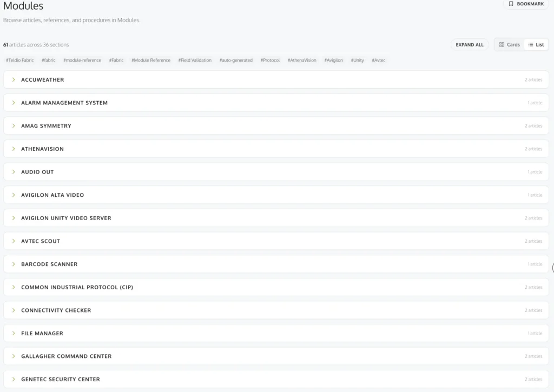
Task: Filter by capitalized #Fabric tag
Action: tap(116, 61)
